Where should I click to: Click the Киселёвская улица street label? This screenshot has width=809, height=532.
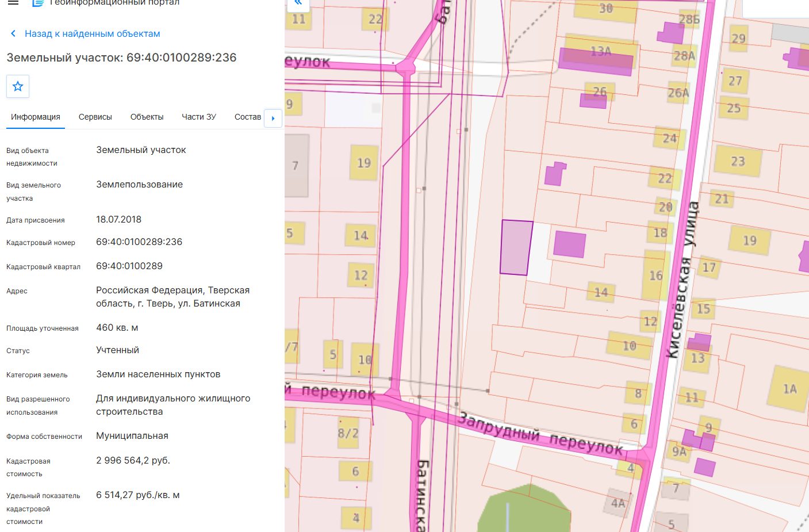682,280
